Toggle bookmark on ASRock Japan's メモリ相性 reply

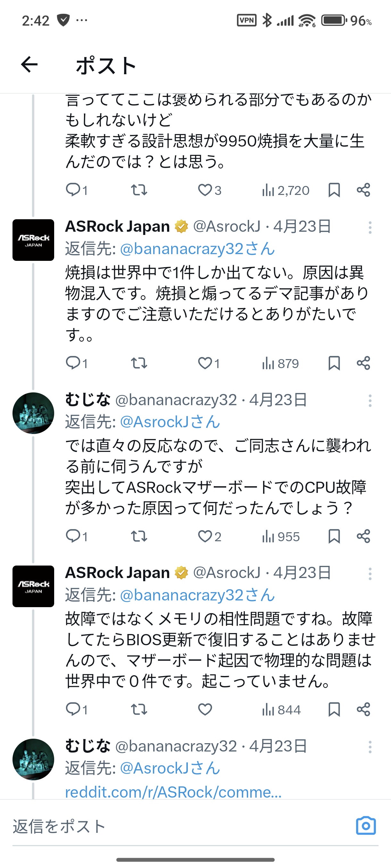pos(334,710)
